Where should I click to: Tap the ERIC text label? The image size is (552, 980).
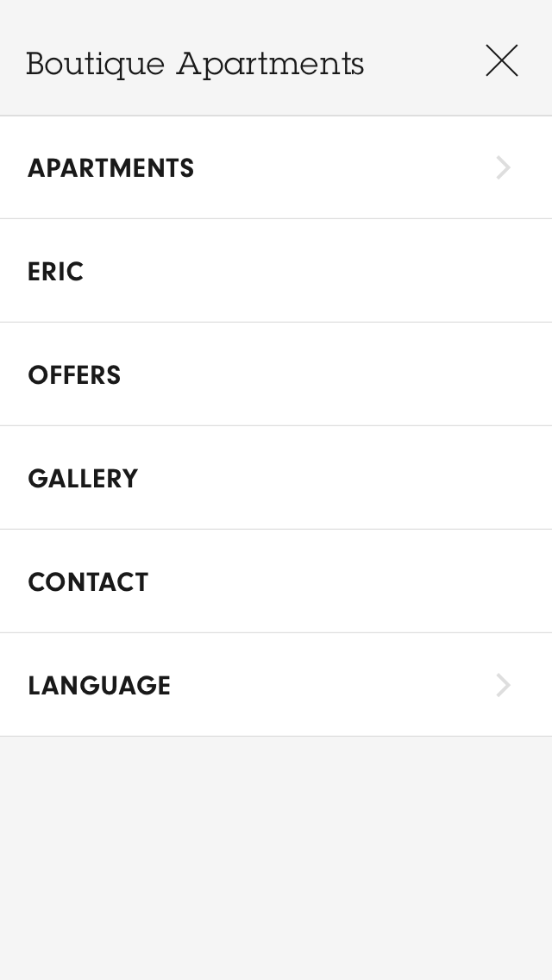(56, 272)
